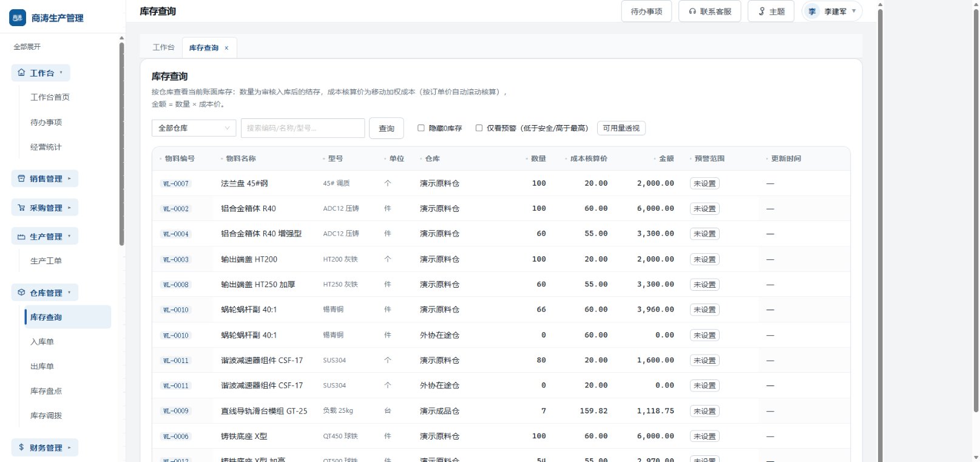
Task: Click the factory icon beside 生产管理
Action: click(21, 237)
